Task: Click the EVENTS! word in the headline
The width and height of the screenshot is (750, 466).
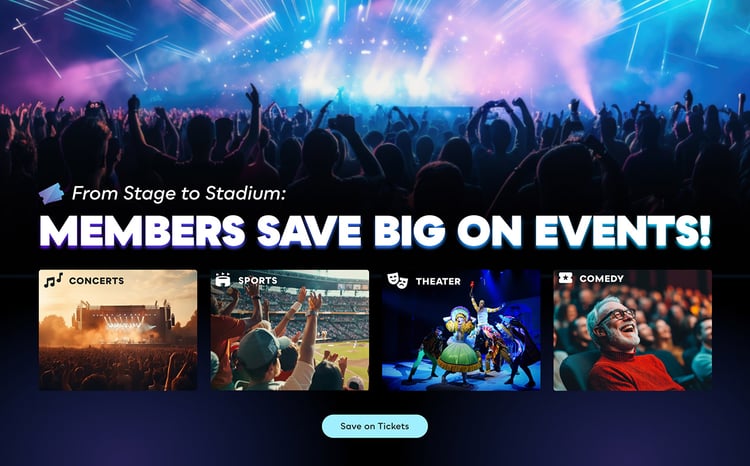Action: tap(622, 232)
